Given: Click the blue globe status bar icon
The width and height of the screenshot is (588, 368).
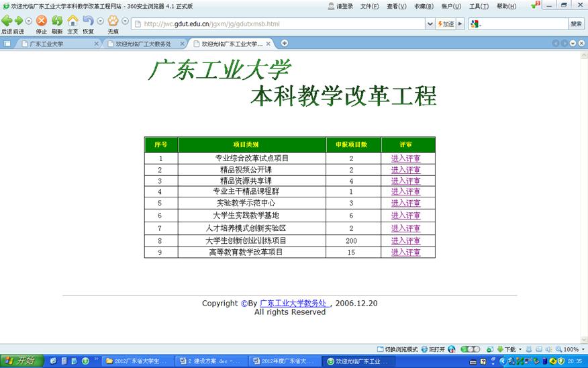Looking at the screenshot, I should pos(452,349).
